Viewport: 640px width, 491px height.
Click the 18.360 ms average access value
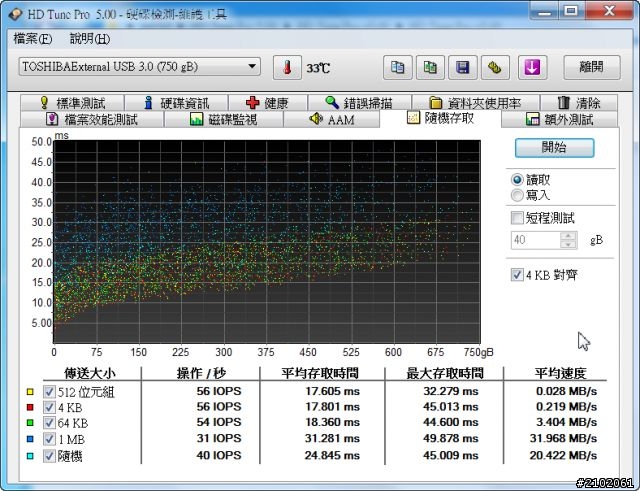[332, 422]
